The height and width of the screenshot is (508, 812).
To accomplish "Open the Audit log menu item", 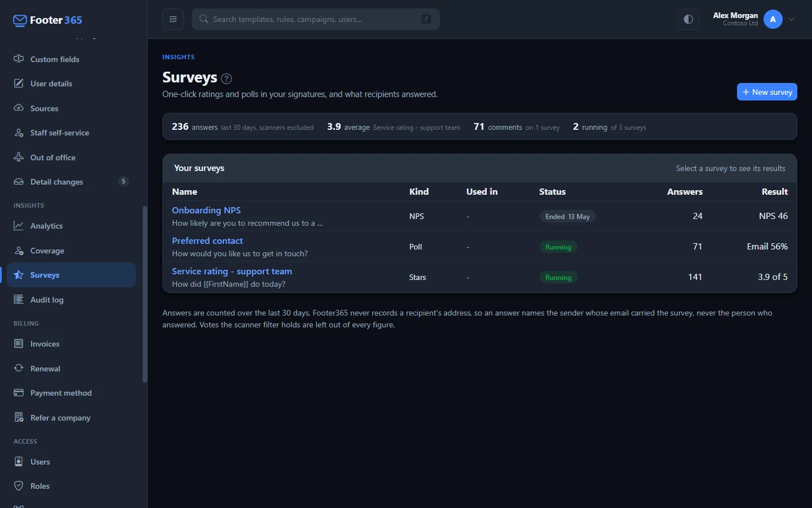I will coord(71,300).
